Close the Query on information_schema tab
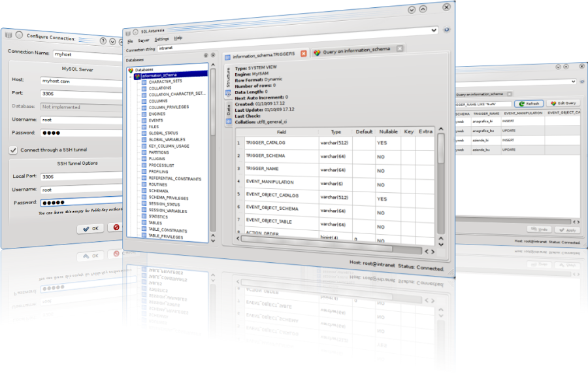Screen dimensions: 588x374 coord(400,48)
